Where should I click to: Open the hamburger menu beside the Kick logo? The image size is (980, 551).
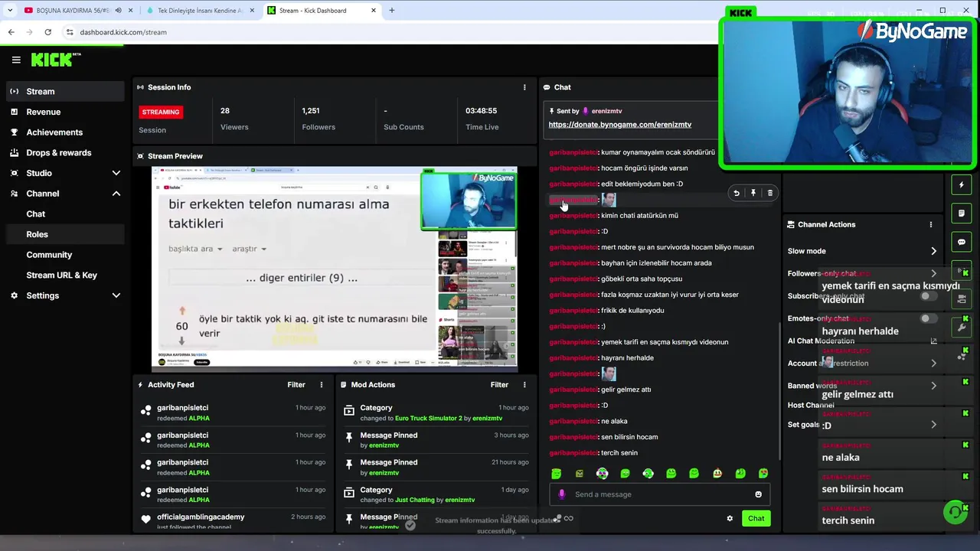coord(16,60)
